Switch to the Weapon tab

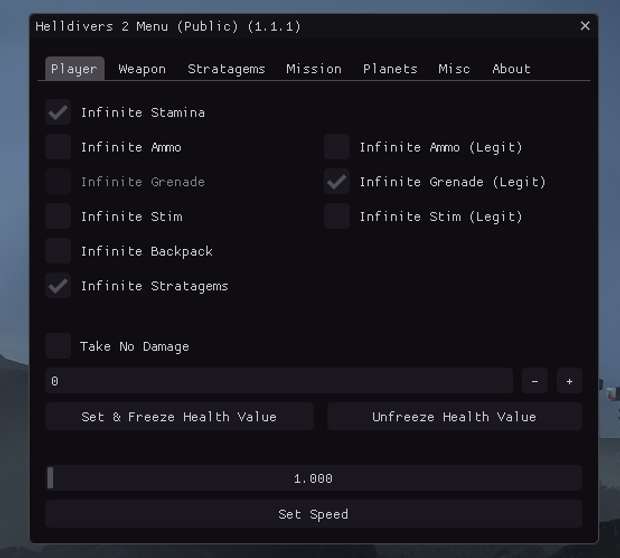coord(142,69)
